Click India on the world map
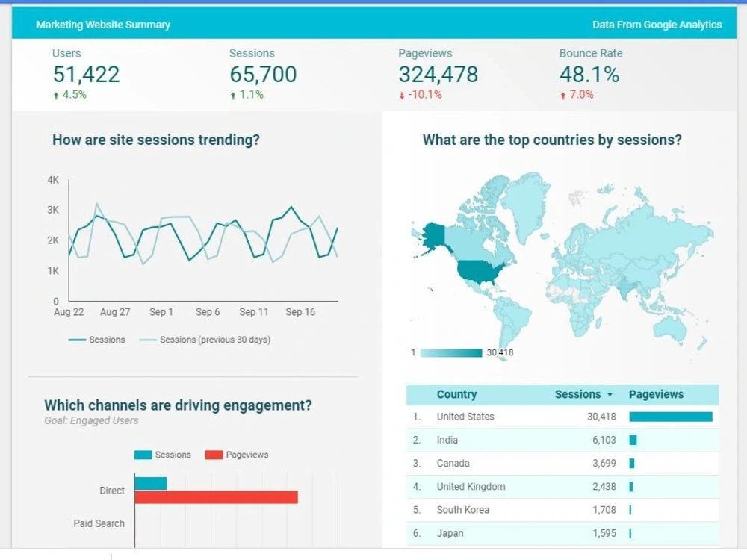747x560 pixels. tap(626, 287)
